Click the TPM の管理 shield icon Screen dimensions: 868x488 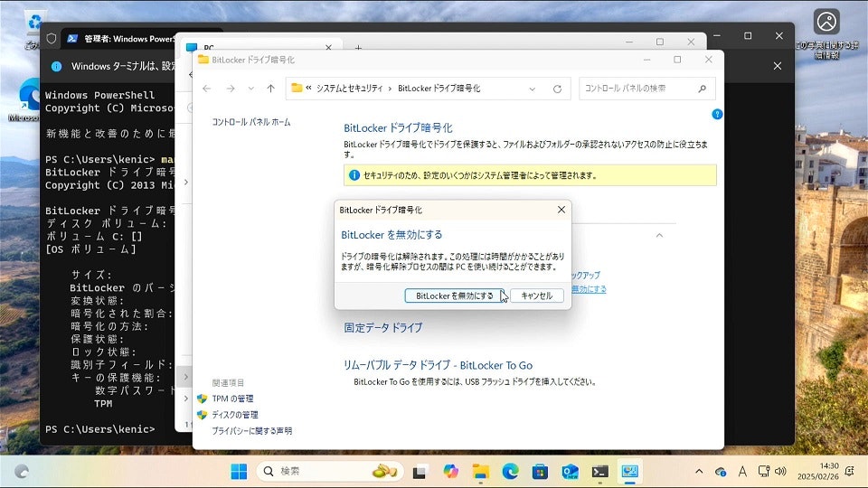(202, 399)
